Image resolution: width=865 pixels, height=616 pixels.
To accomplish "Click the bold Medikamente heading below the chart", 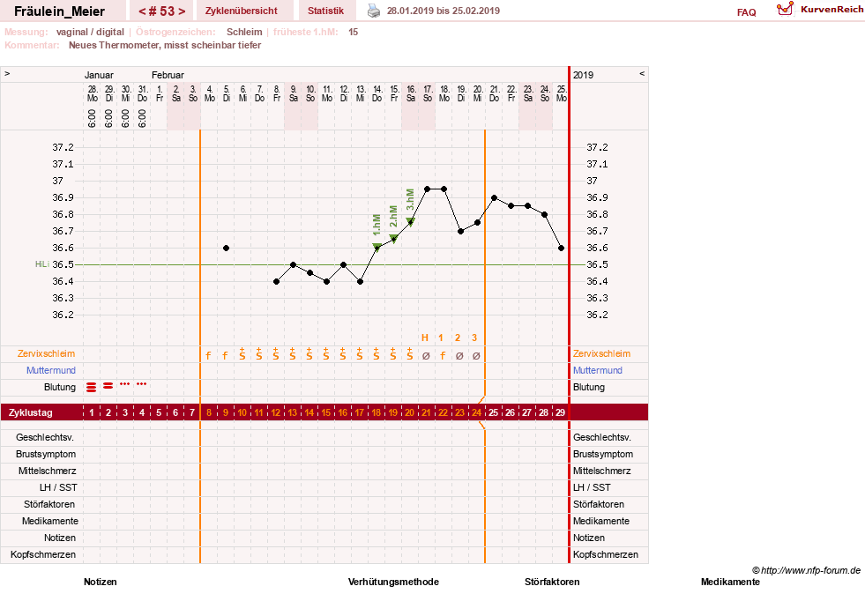I will tap(730, 582).
